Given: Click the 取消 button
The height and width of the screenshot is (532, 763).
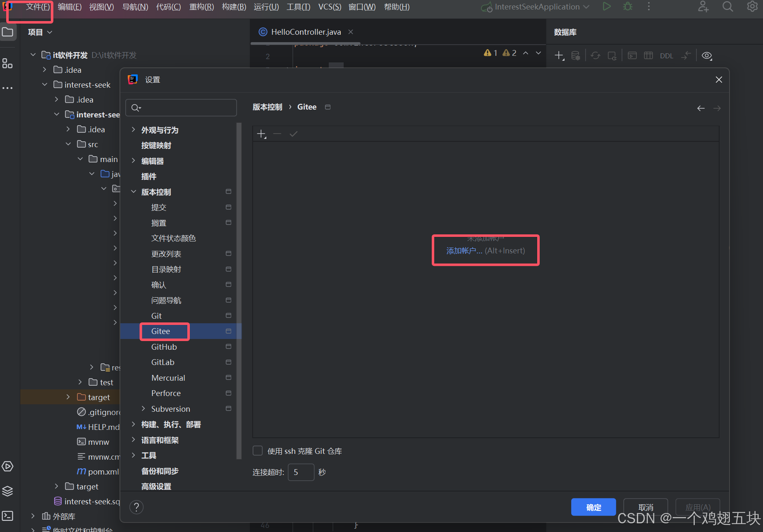Looking at the screenshot, I should [646, 507].
